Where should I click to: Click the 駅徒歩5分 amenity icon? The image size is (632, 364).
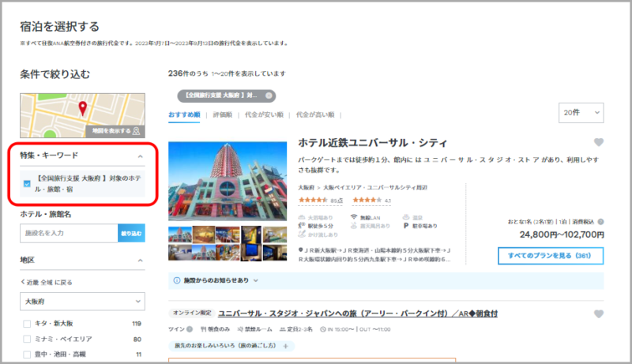tap(302, 226)
